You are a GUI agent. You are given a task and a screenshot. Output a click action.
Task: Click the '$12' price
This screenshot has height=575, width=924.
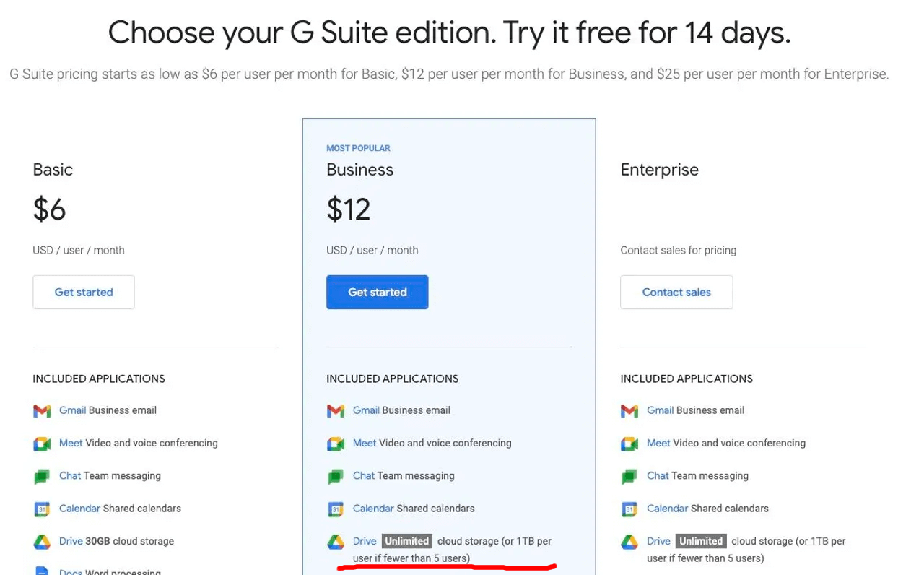coord(348,209)
